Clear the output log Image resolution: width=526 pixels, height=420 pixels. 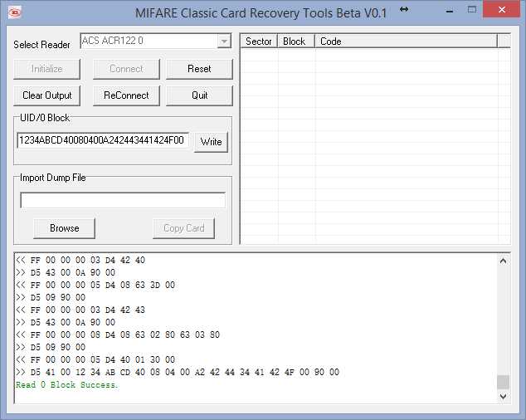pyautogui.click(x=47, y=95)
